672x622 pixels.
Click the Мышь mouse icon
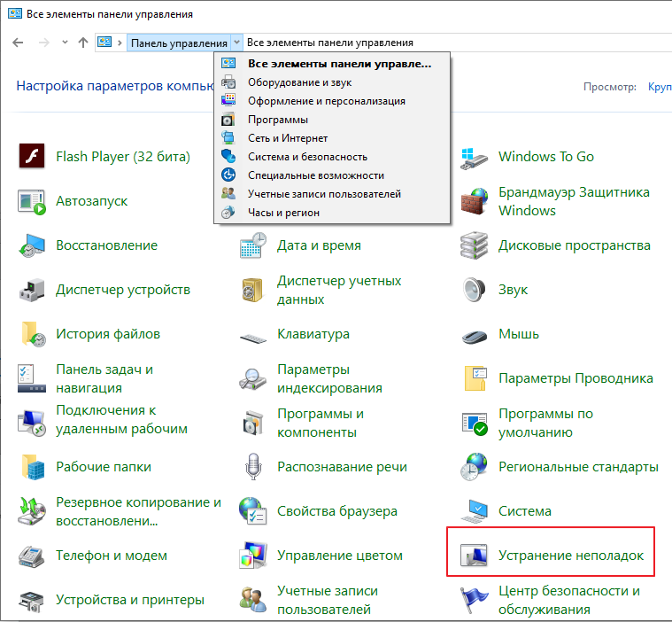[x=475, y=334]
